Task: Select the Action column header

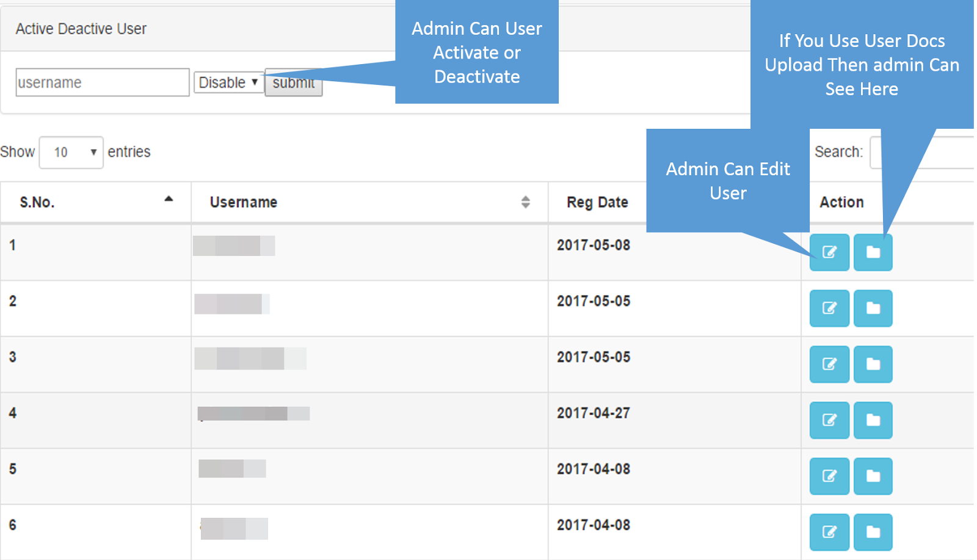Action: (x=841, y=202)
